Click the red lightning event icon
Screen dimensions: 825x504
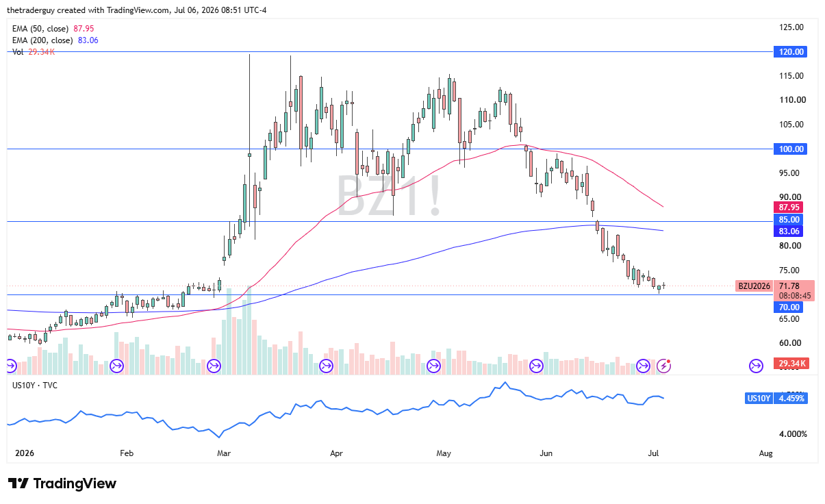tap(663, 366)
